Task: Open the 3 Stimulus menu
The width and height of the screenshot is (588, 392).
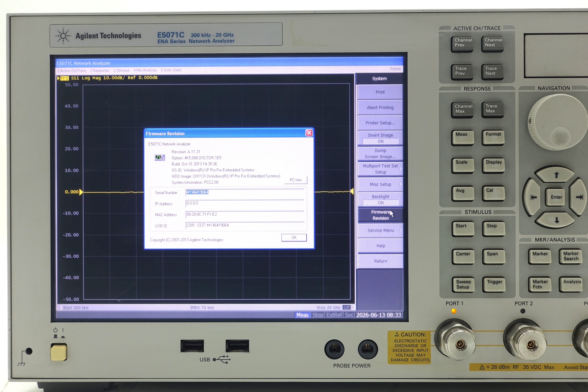Action: (x=121, y=70)
